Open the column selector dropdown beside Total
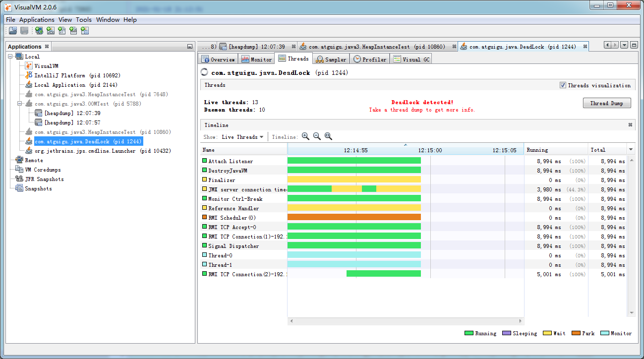The width and height of the screenshot is (644, 359). pyautogui.click(x=631, y=150)
